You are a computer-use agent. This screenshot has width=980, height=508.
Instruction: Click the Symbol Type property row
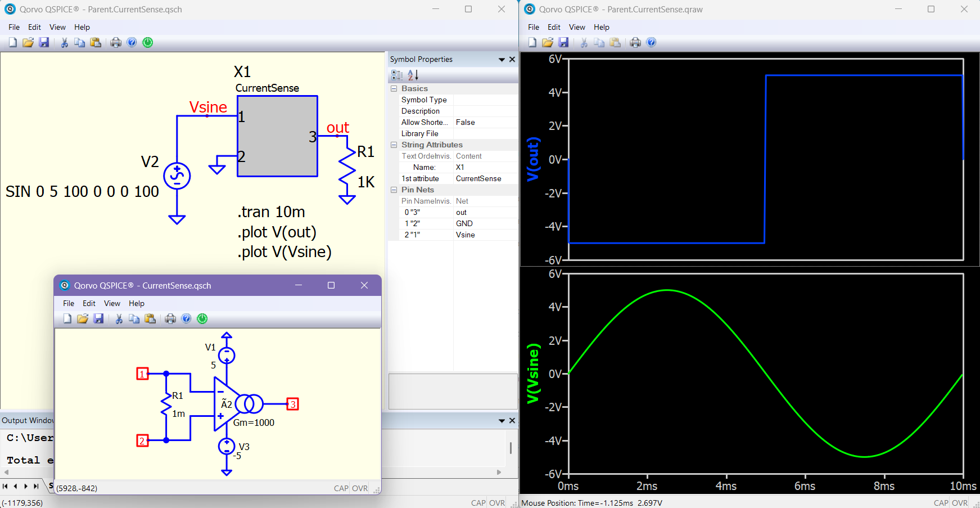pyautogui.click(x=458, y=100)
